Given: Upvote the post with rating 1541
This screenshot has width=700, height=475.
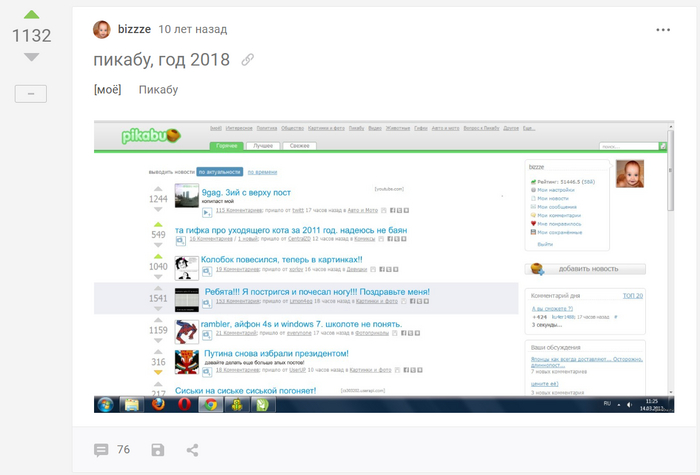Looking at the screenshot, I should pyautogui.click(x=158, y=288).
